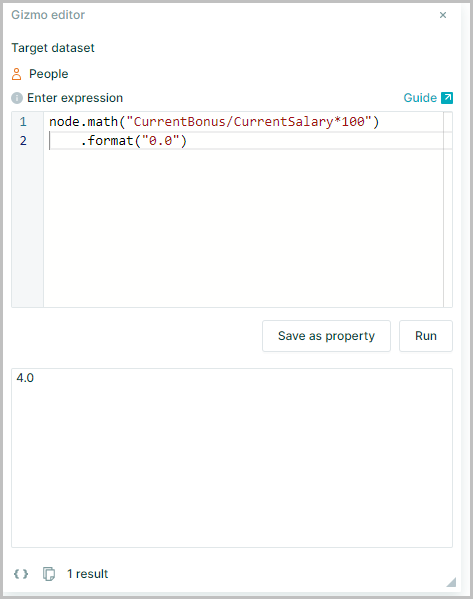473x599 pixels.
Task: Click Save as property button
Action: [x=326, y=336]
